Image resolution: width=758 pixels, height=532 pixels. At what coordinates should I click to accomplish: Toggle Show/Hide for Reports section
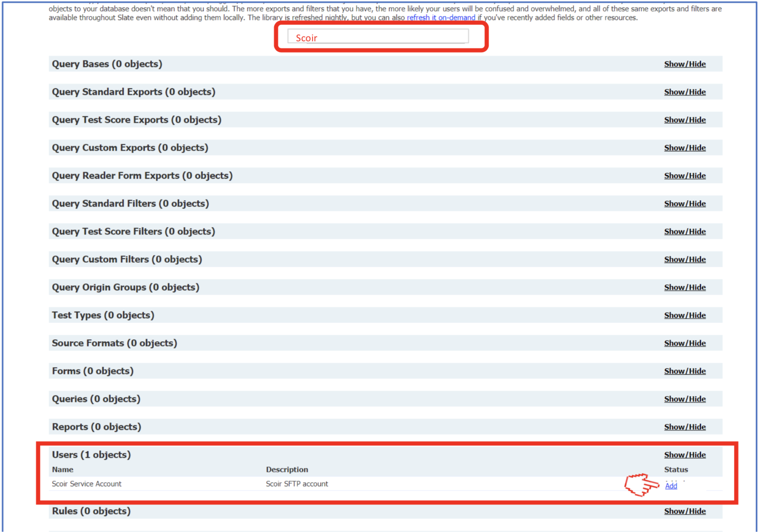(685, 427)
